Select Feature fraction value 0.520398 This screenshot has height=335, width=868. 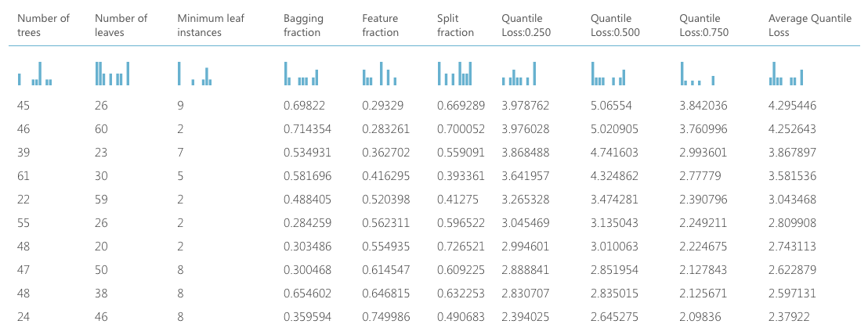tap(386, 200)
